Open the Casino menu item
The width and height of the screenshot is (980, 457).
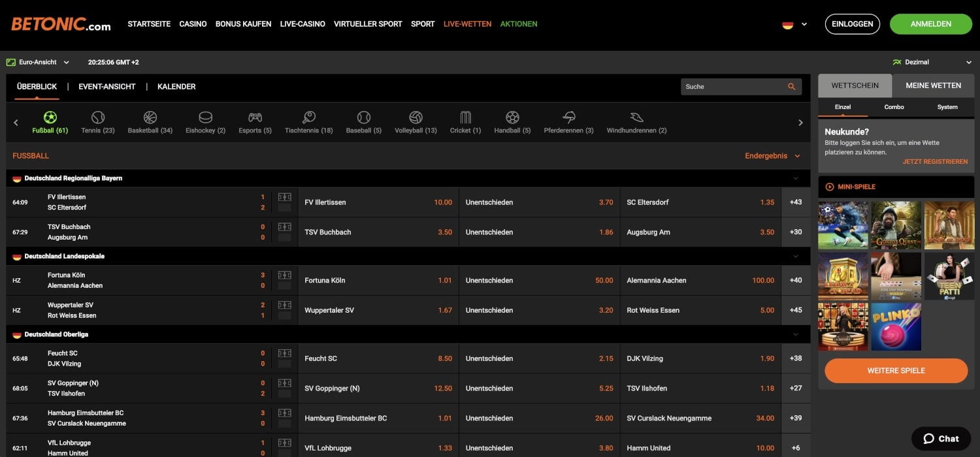click(193, 24)
